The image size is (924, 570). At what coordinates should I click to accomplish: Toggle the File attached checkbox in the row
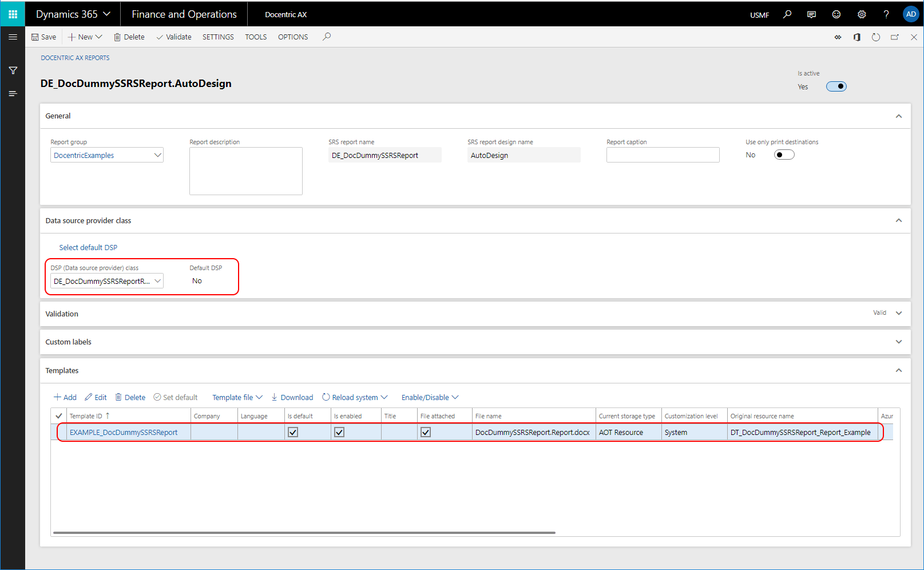[426, 432]
